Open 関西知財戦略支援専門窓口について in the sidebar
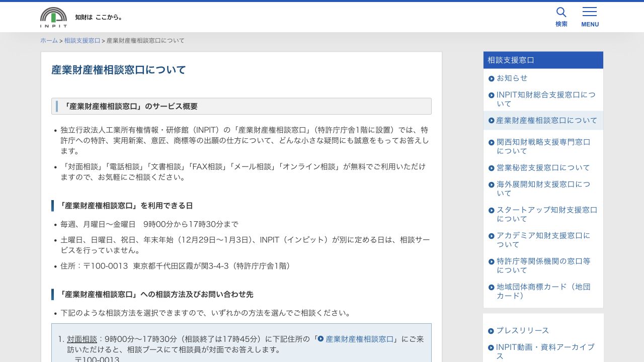The width and height of the screenshot is (644, 362). click(x=544, y=146)
